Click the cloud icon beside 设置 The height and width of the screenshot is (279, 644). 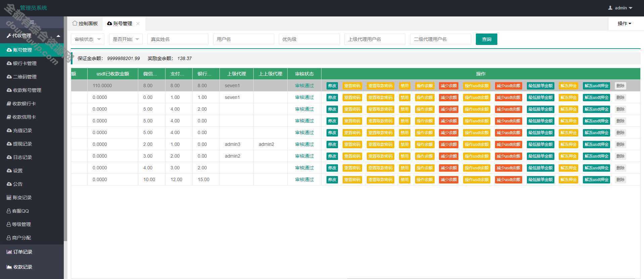[x=9, y=171]
